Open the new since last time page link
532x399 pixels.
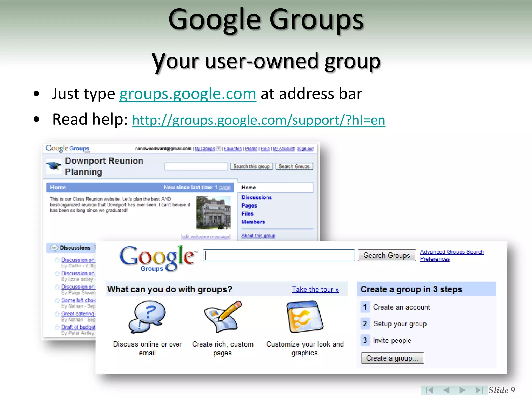click(225, 188)
